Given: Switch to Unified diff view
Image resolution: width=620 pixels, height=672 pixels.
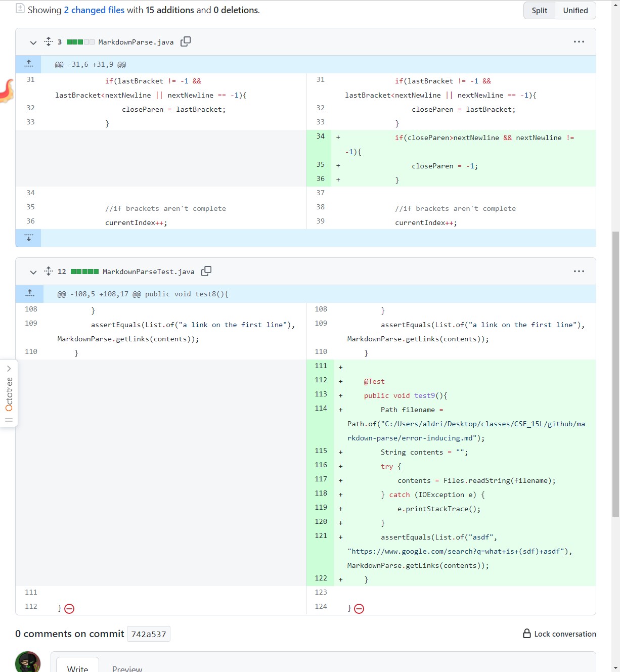Looking at the screenshot, I should [575, 10].
